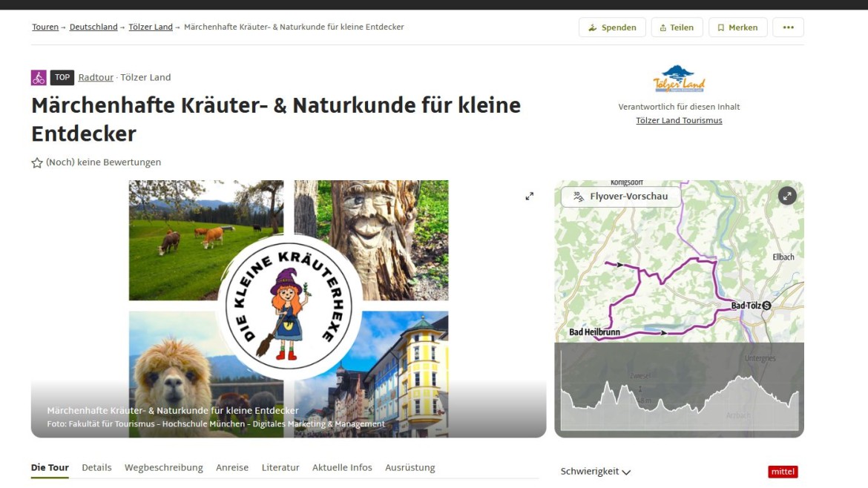Image resolution: width=868 pixels, height=488 pixels.
Task: Click the photo credit caption text
Action: pyautogui.click(x=216, y=423)
